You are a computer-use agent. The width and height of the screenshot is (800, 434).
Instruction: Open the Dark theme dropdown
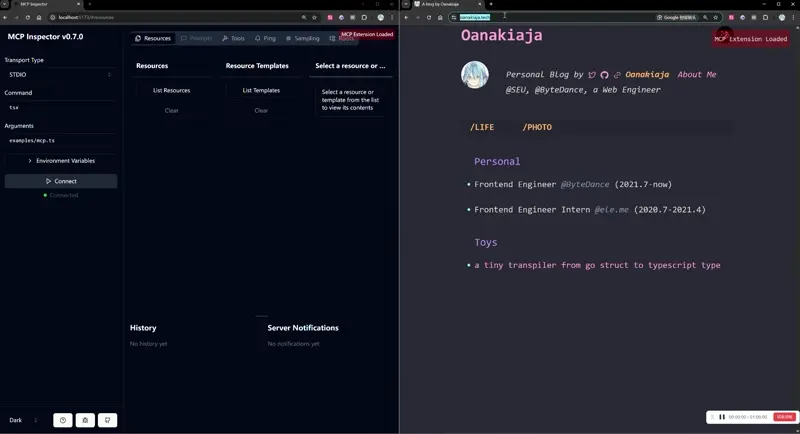pyautogui.click(x=24, y=420)
